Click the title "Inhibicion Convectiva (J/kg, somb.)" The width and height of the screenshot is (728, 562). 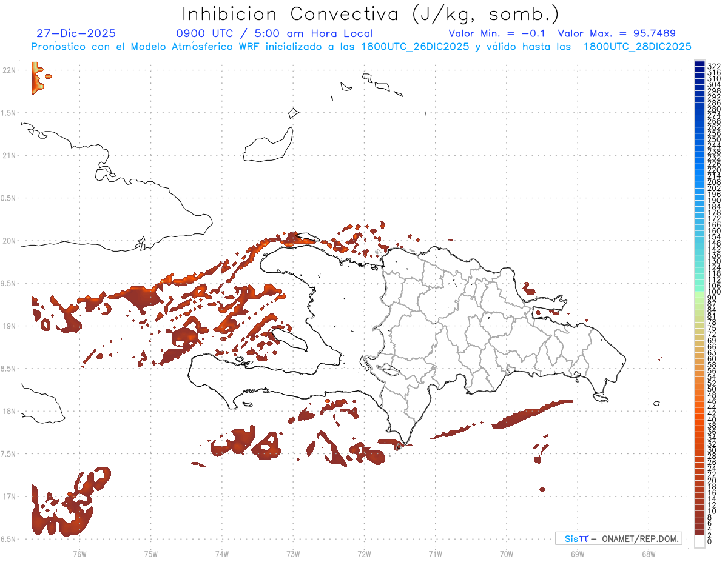coord(370,14)
